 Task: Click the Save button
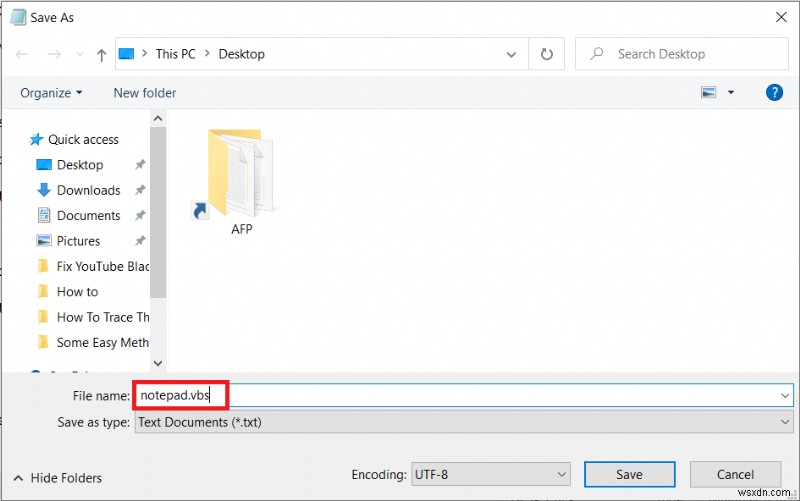[630, 474]
